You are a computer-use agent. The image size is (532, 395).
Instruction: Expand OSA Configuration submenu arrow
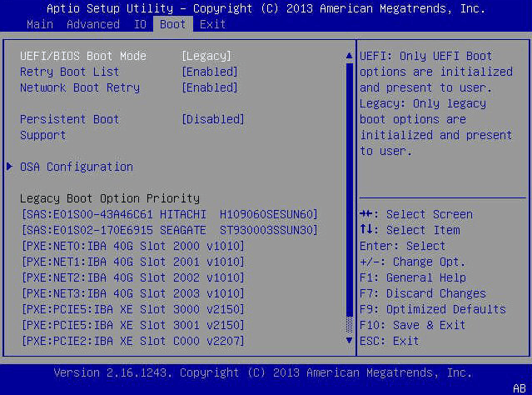[x=10, y=167]
